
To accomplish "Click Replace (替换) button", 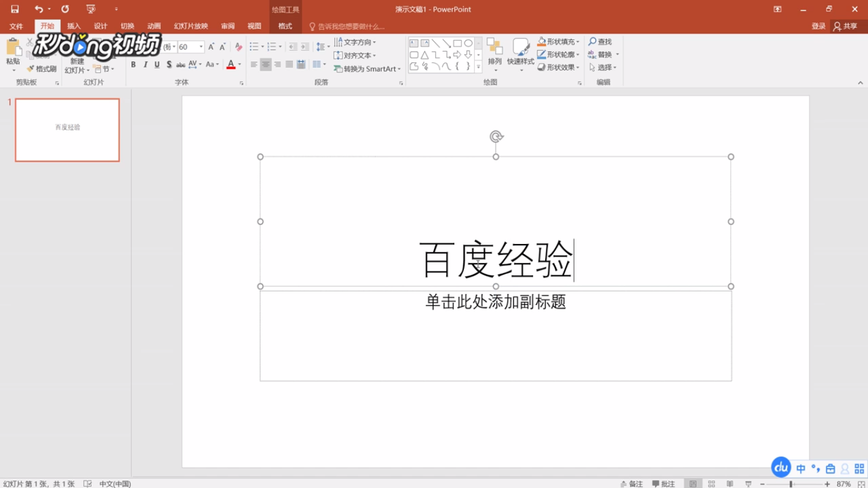I will point(604,55).
